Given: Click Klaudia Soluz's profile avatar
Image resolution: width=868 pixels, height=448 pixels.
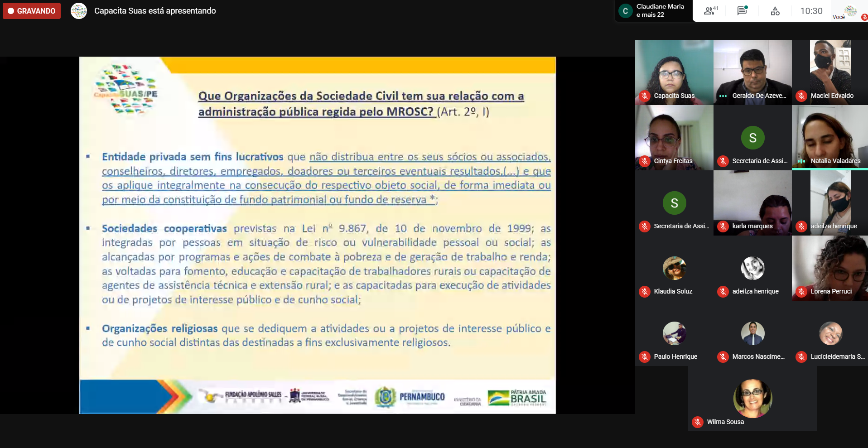Looking at the screenshot, I should (674, 268).
